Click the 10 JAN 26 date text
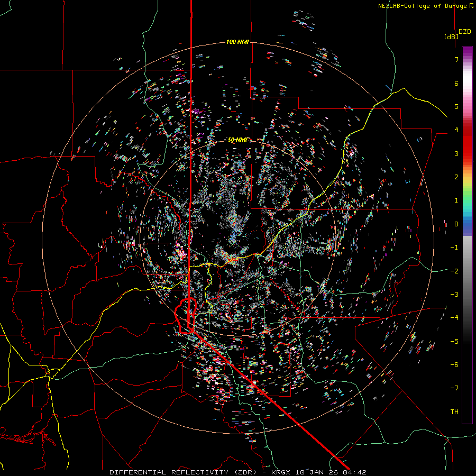 317,472
